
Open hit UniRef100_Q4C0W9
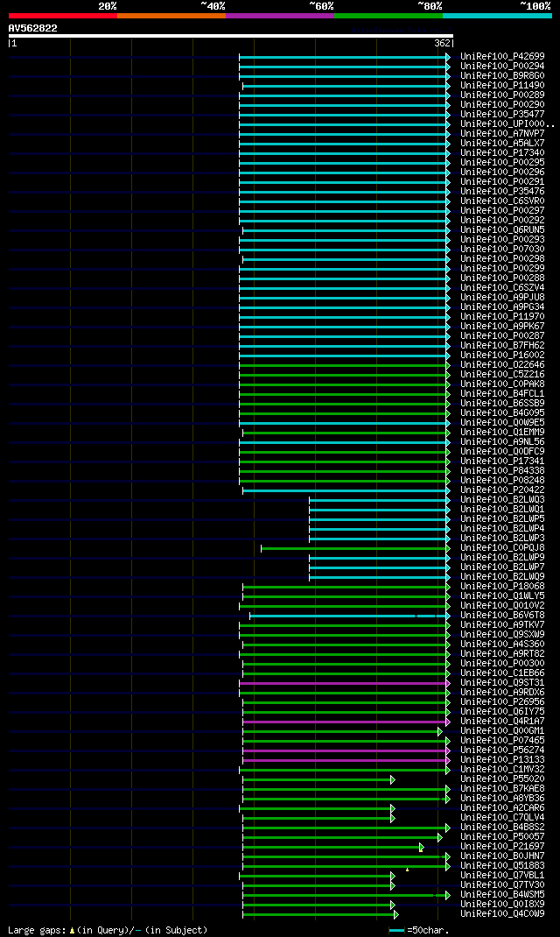pos(502,913)
